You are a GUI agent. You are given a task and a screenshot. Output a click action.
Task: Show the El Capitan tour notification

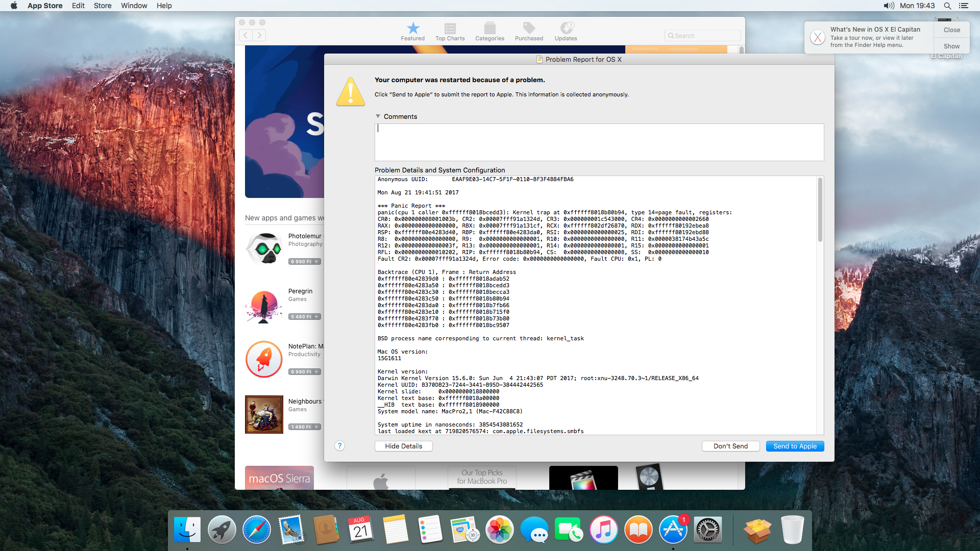tap(952, 46)
